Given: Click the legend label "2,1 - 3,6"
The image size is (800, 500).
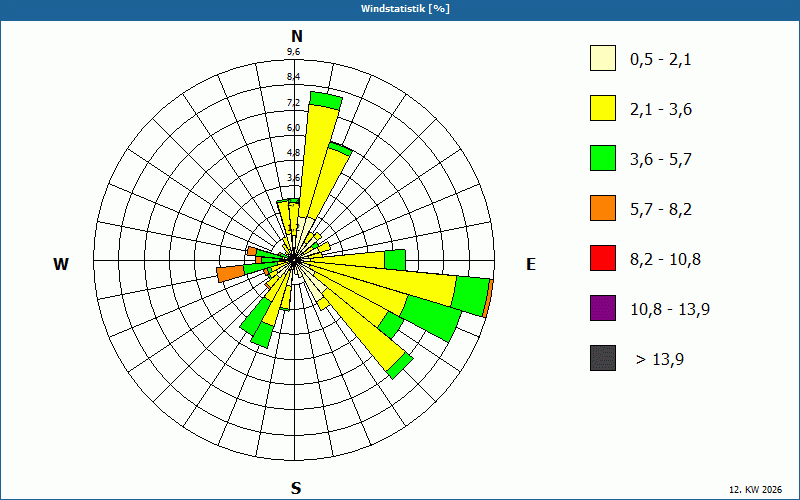Looking at the screenshot, I should click(661, 110).
